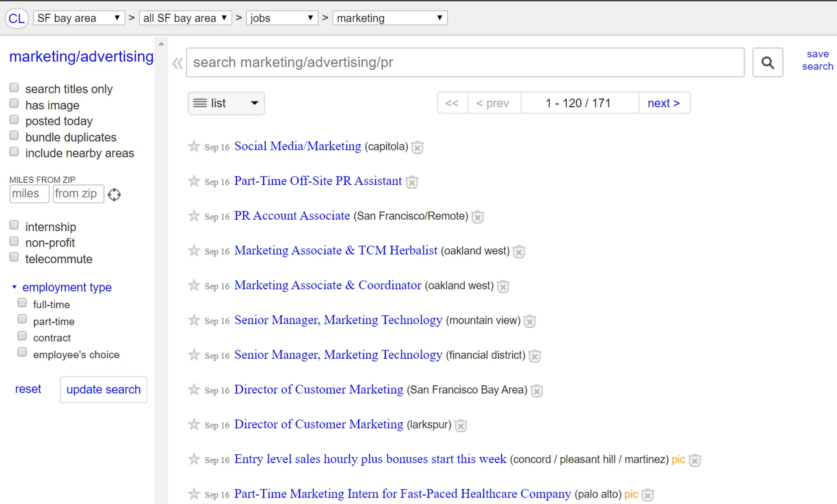Focus the search marketing/advertising/pr field
The height and width of the screenshot is (504, 837).
click(465, 63)
